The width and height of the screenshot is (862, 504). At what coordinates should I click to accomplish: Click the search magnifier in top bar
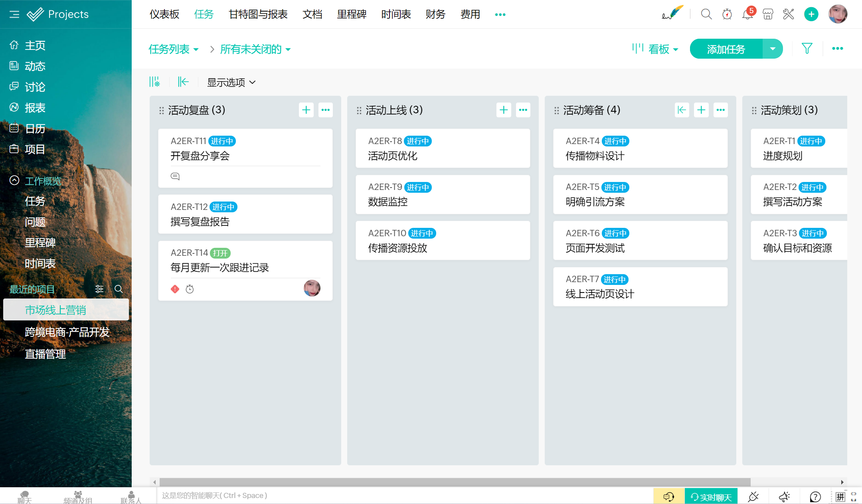click(x=706, y=15)
